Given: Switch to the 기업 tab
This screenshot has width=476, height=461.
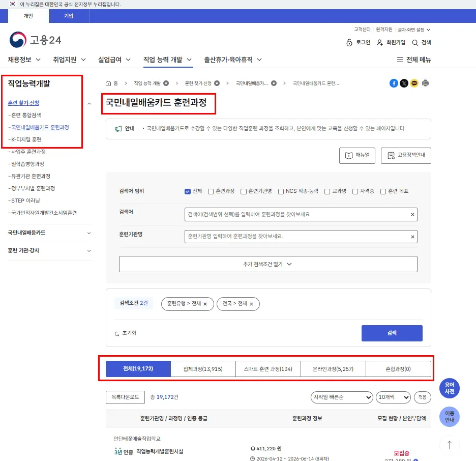Looking at the screenshot, I should point(69,16).
